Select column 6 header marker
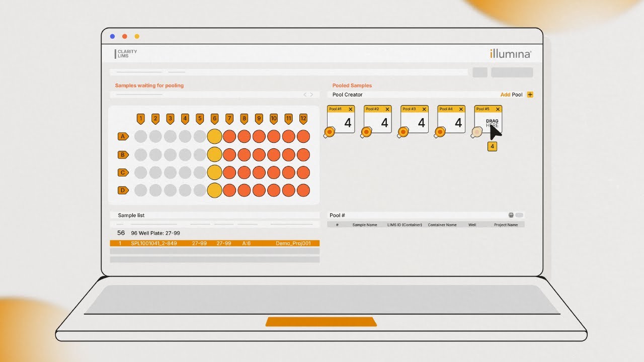 214,119
